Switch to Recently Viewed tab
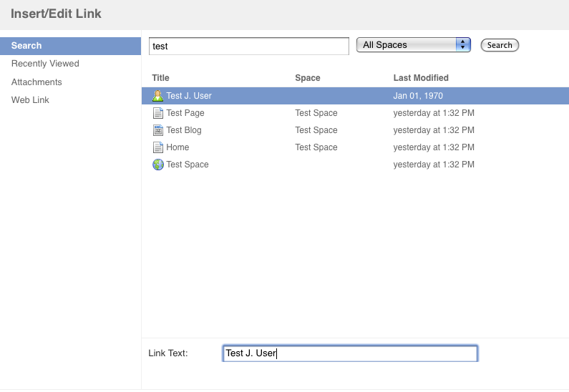Screen dimensions: 569x392 (x=45, y=64)
